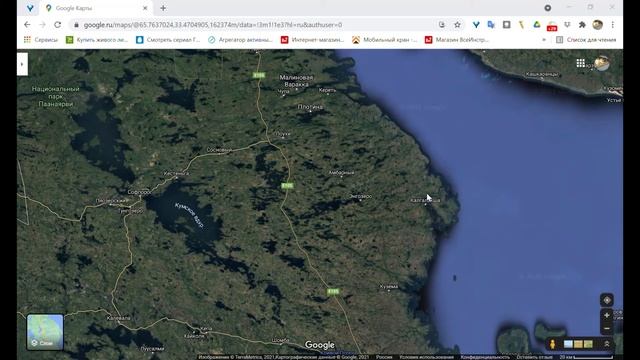Click the site lock icon in address bar
The width and height of the screenshot is (640, 360).
pos(76,25)
